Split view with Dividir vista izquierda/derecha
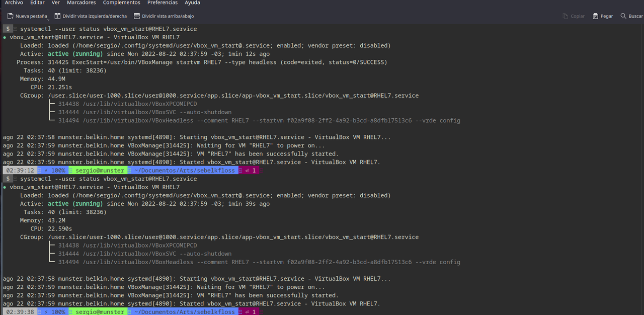This screenshot has height=315, width=644. [x=91, y=16]
